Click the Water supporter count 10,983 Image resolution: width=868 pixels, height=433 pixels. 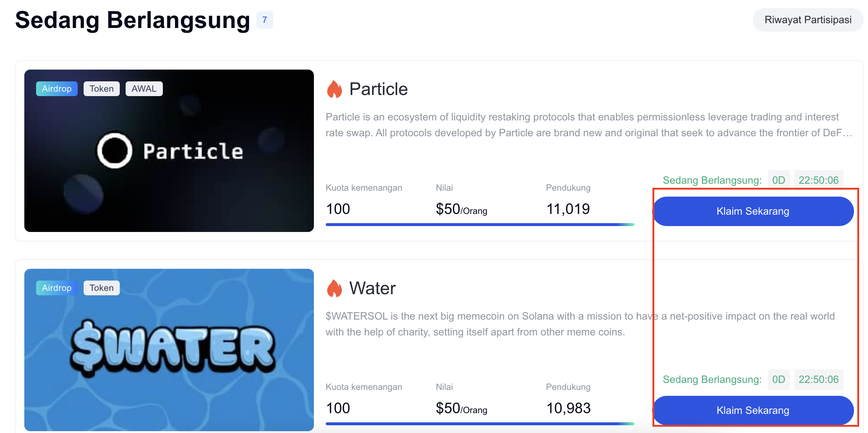[568, 408]
